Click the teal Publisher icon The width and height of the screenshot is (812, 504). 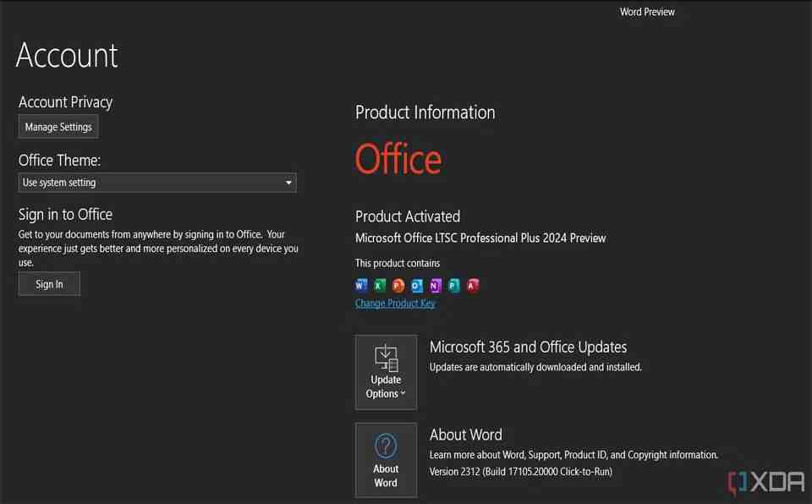pos(454,286)
